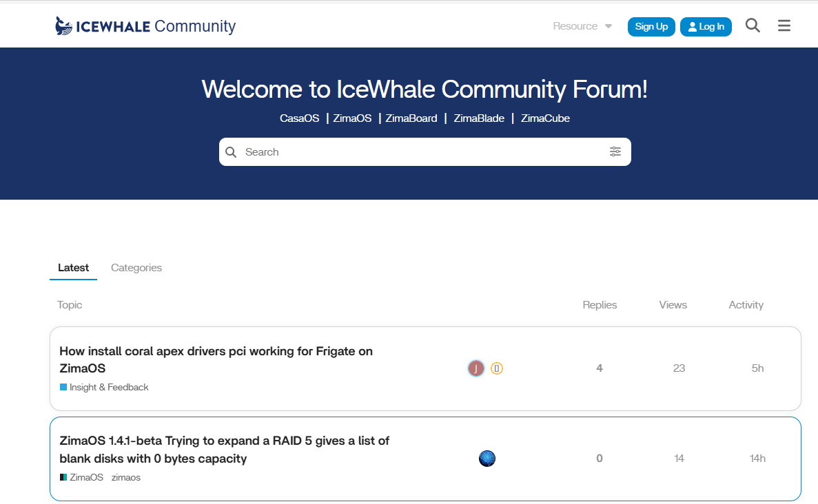
Task: Click the Resource dropdown arrow
Action: tap(609, 27)
